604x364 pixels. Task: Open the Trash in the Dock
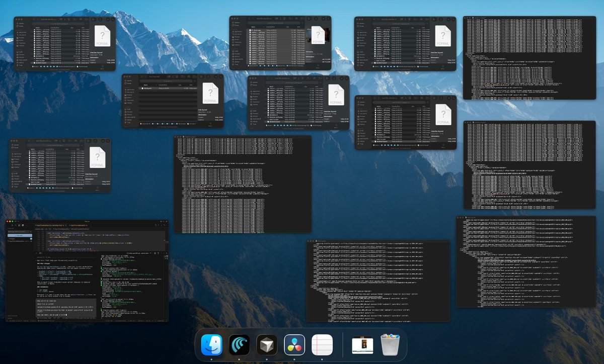[389, 345]
